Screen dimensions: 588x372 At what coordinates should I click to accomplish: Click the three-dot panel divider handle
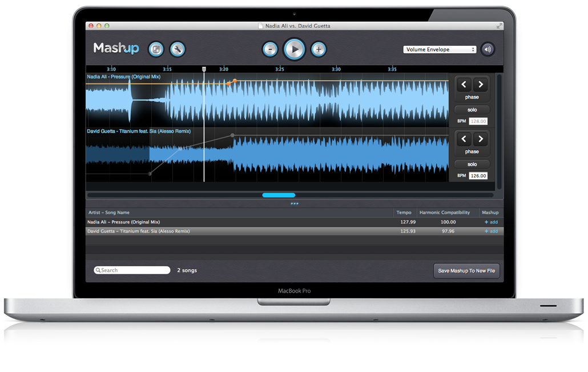pyautogui.click(x=295, y=203)
